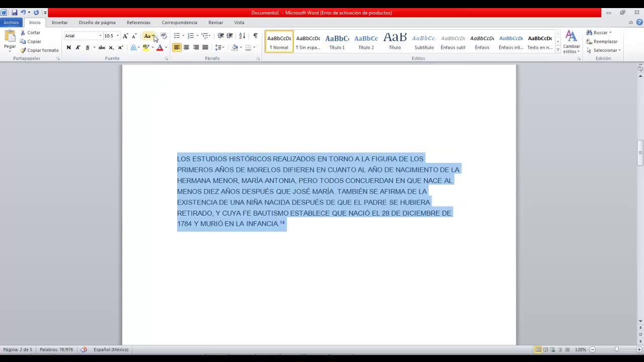
Task: Switch to the Referencias tab
Action: pyautogui.click(x=138, y=23)
